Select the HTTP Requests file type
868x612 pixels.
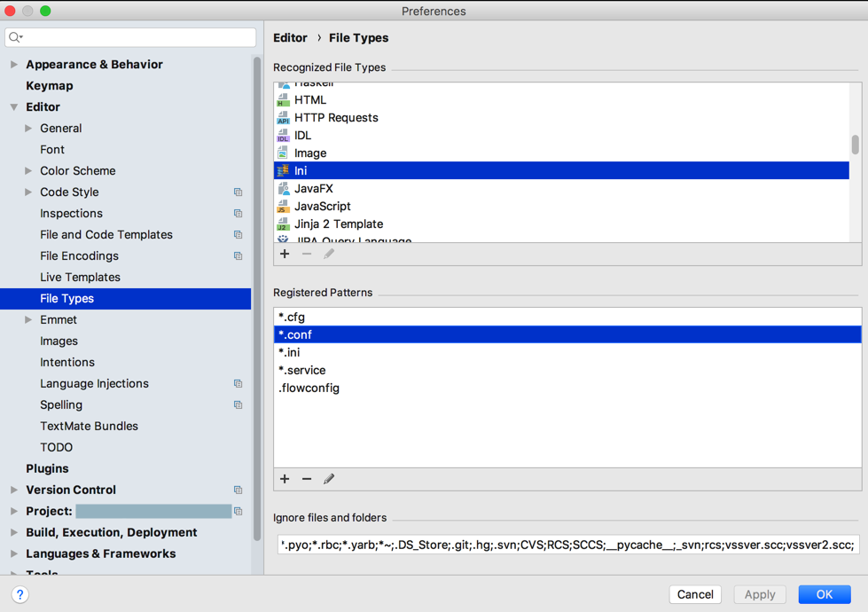tap(336, 118)
